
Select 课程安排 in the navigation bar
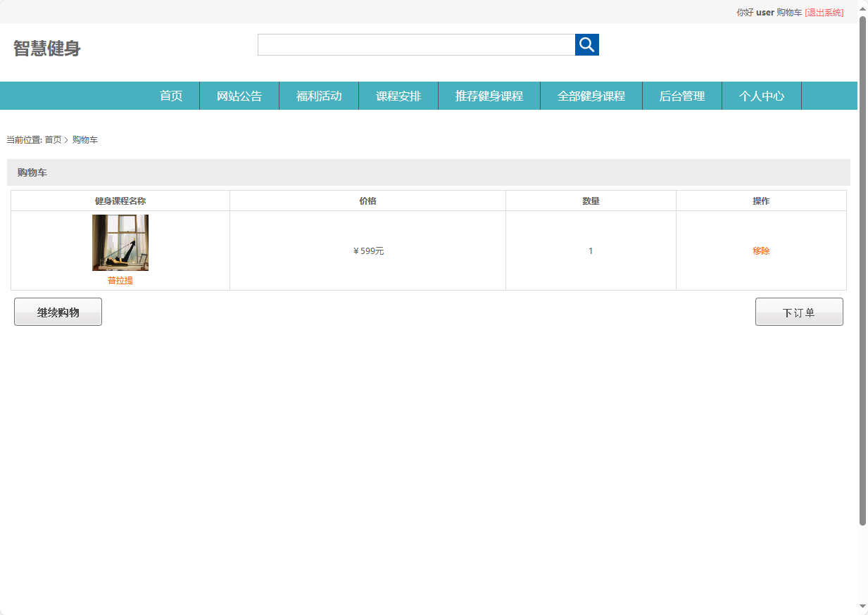pos(398,96)
